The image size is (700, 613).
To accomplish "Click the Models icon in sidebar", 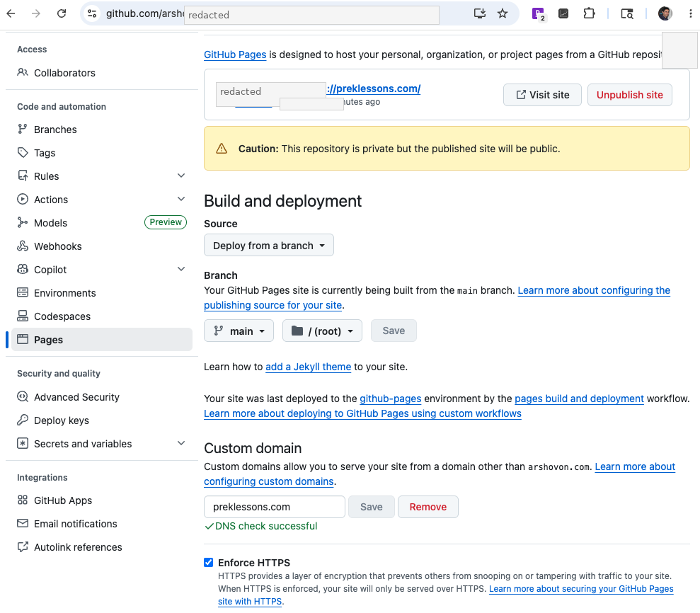I will pyautogui.click(x=23, y=222).
